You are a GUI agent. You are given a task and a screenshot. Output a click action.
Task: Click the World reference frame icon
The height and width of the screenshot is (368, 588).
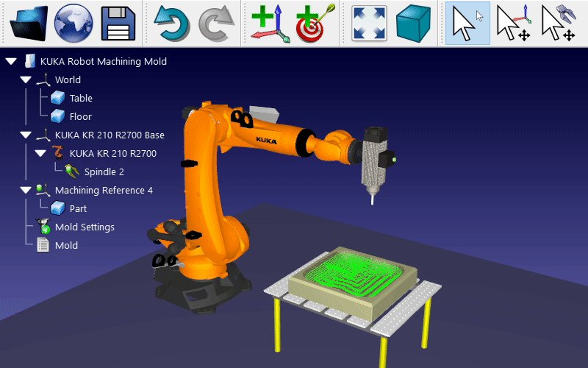tap(44, 79)
